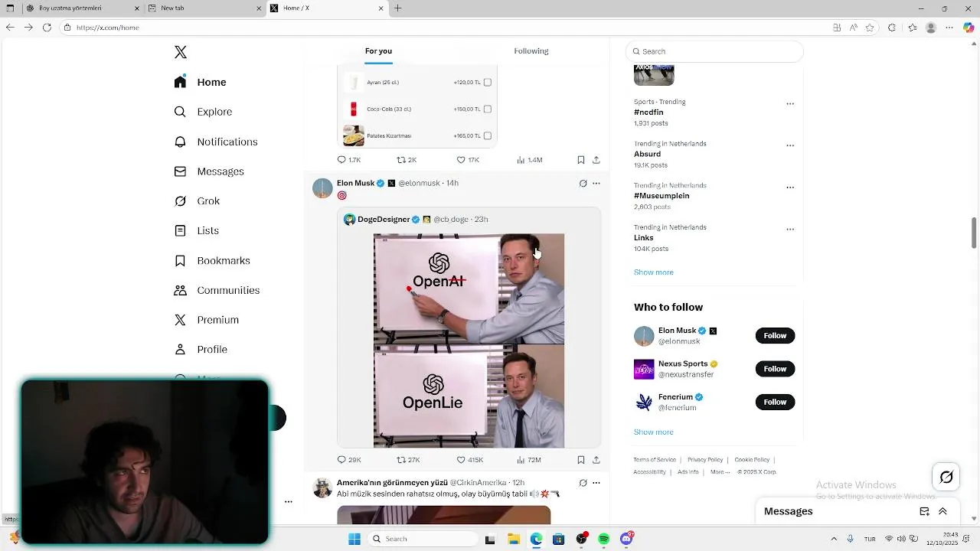Follow Nexus Sports
This screenshot has height=551, width=980.
775,369
